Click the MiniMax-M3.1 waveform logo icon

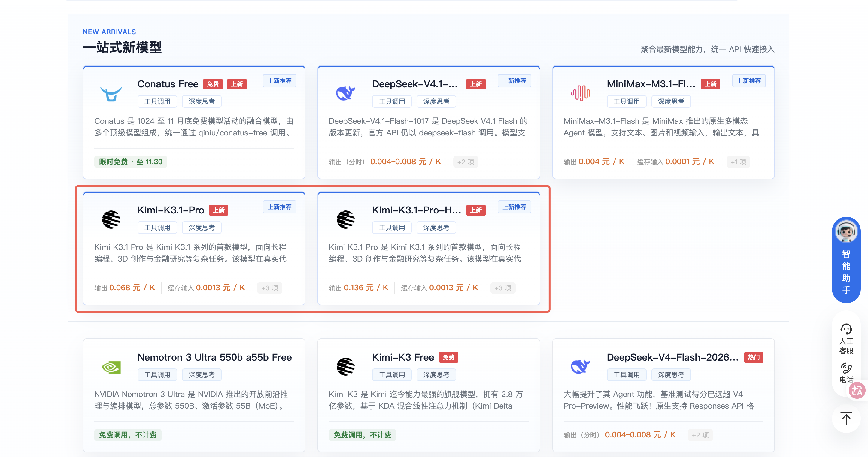[x=580, y=93]
